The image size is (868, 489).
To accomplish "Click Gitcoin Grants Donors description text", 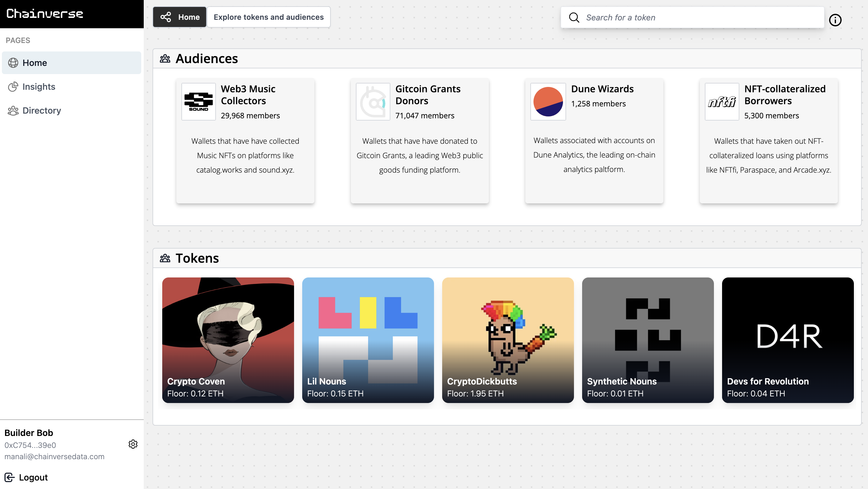I will tap(420, 155).
